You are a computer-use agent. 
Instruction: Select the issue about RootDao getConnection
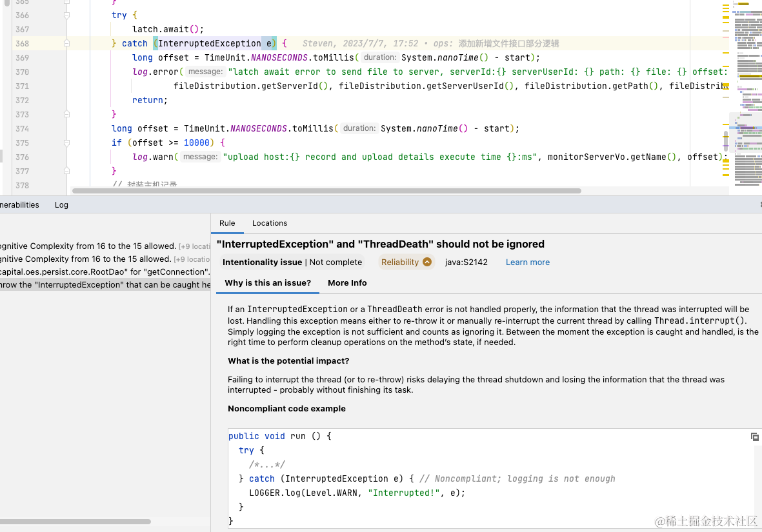click(x=105, y=272)
